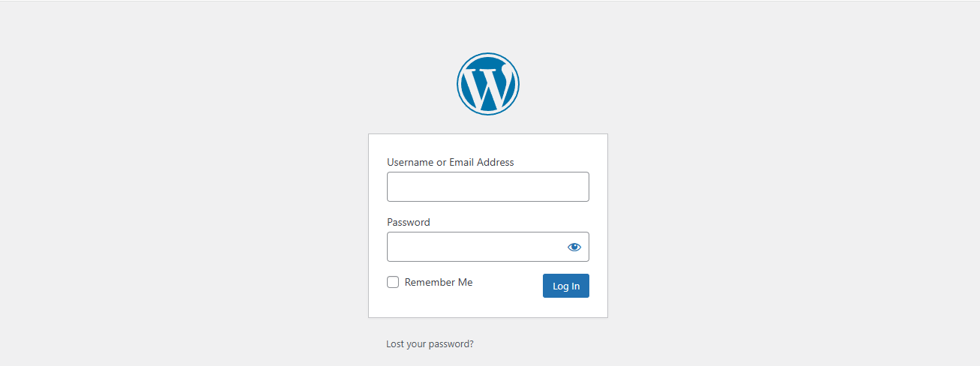
Task: Click the Log In button
Action: coord(565,286)
